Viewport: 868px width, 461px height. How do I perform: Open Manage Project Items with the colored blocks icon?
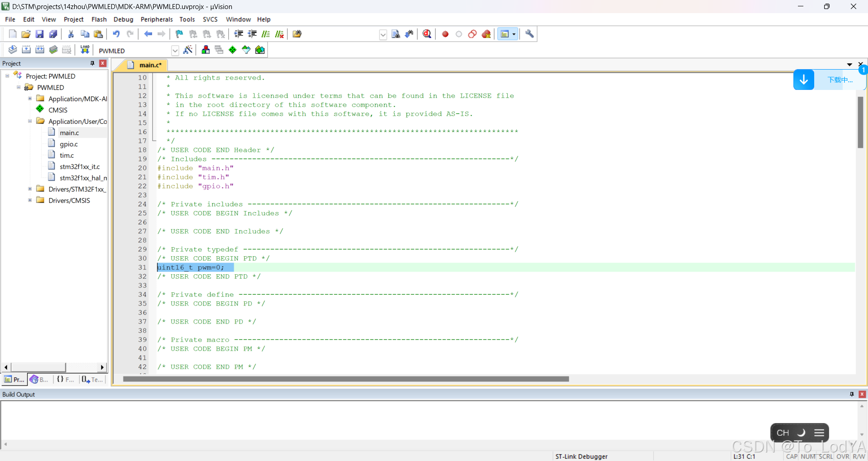(206, 50)
